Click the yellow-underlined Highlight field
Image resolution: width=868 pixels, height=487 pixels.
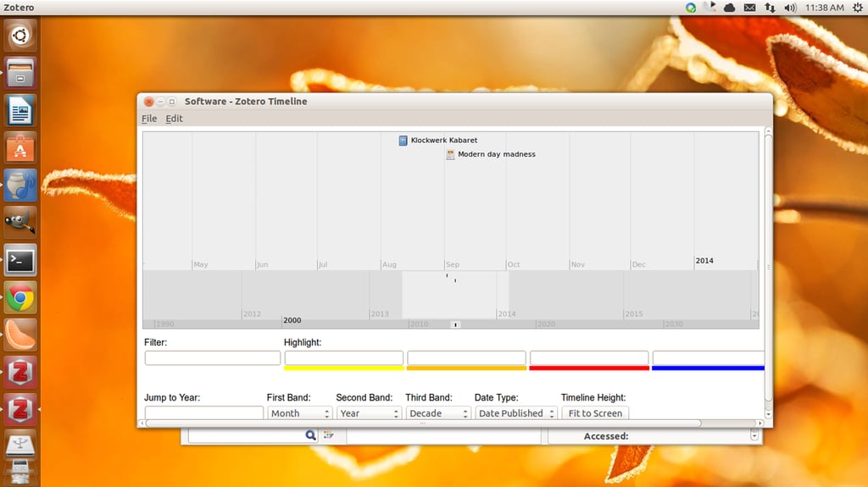(x=344, y=358)
